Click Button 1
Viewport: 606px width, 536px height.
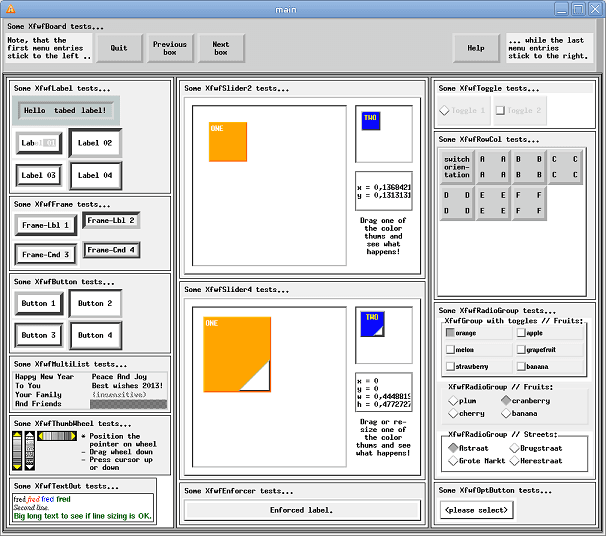(x=39, y=303)
